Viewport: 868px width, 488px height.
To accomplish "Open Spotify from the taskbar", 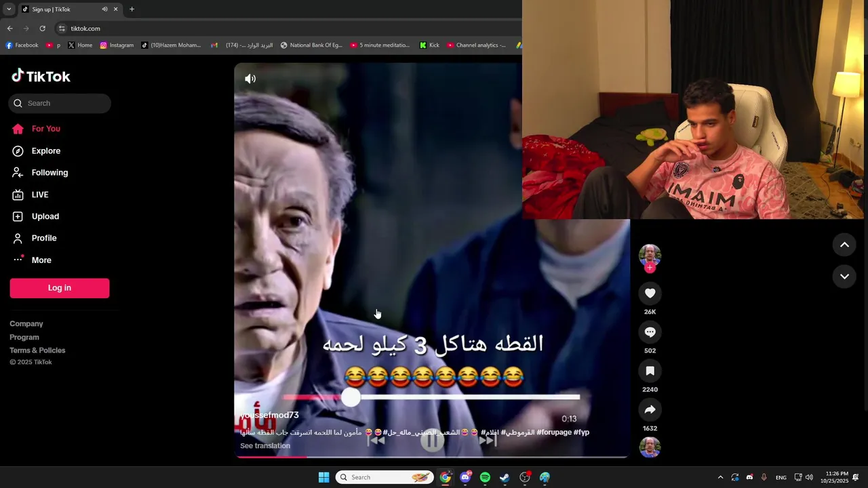I will click(485, 477).
